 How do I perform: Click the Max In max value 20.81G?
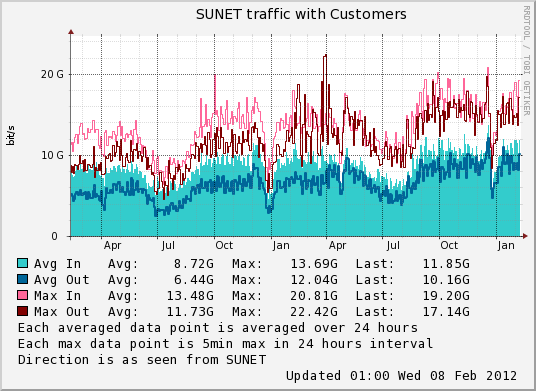pyautogui.click(x=314, y=296)
